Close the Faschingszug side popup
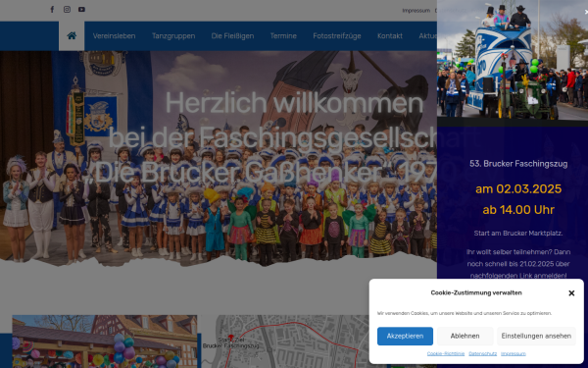Screen dimensions: 588x368 586,12
